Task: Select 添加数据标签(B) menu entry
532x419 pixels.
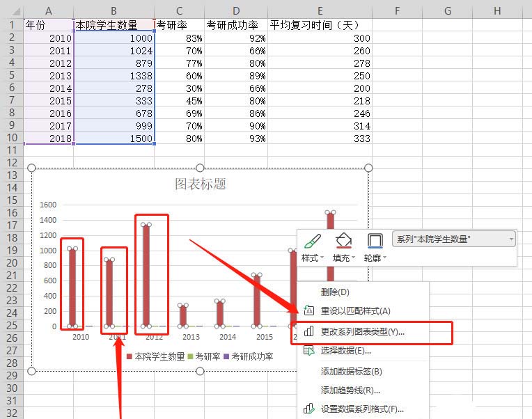Action: click(351, 371)
